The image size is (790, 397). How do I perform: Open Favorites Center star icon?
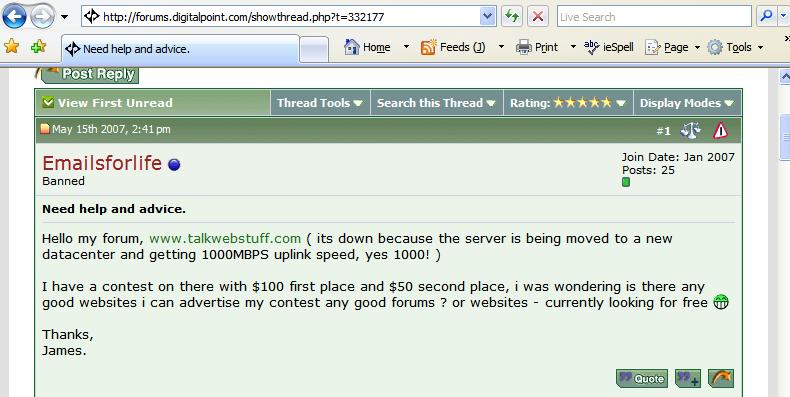click(x=12, y=47)
